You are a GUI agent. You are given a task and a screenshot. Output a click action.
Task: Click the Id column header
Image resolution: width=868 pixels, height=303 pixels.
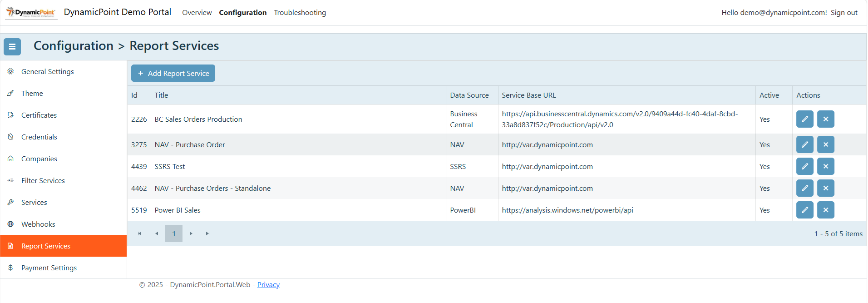point(139,95)
